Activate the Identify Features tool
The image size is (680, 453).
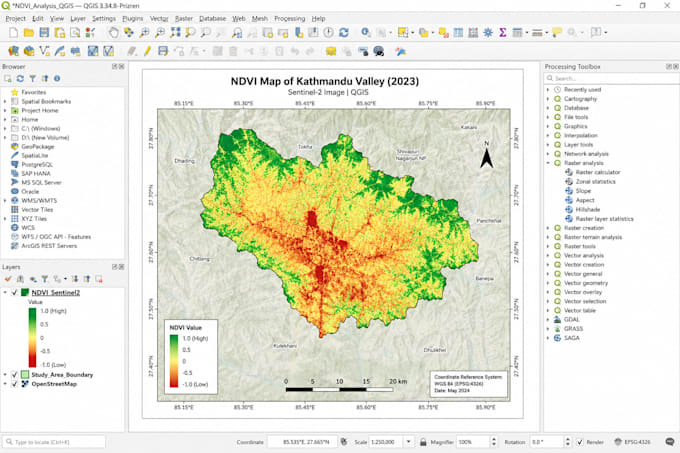pyautogui.click(x=366, y=33)
